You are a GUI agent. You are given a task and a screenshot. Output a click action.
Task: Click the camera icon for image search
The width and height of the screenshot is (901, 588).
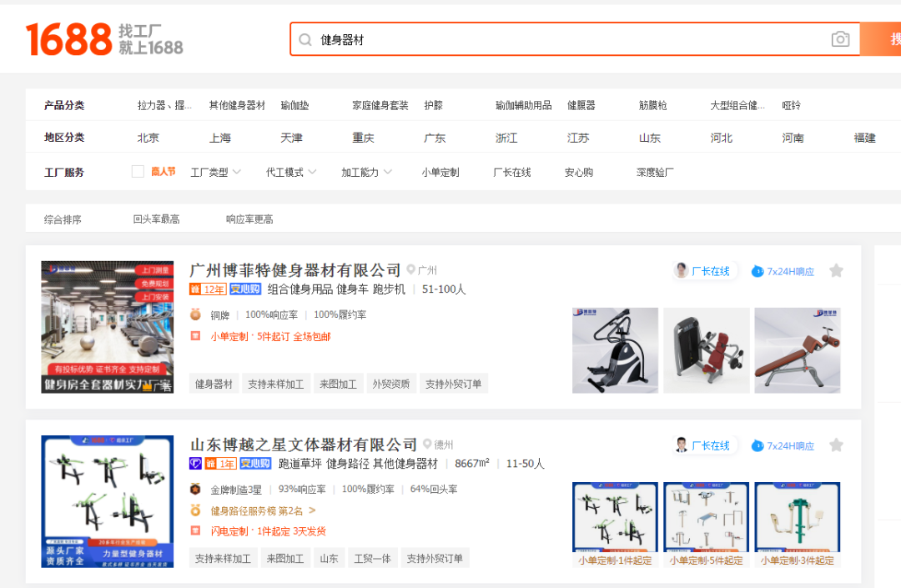click(x=840, y=39)
